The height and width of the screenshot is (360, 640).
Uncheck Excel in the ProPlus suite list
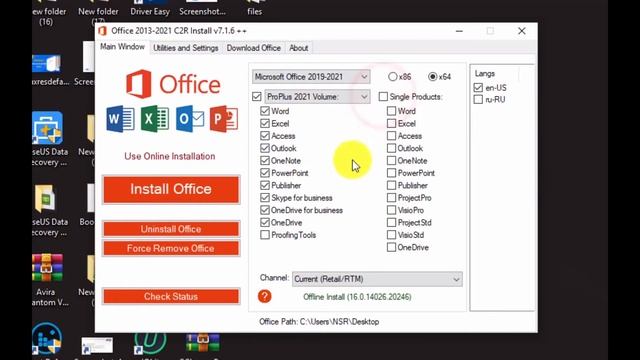[265, 123]
